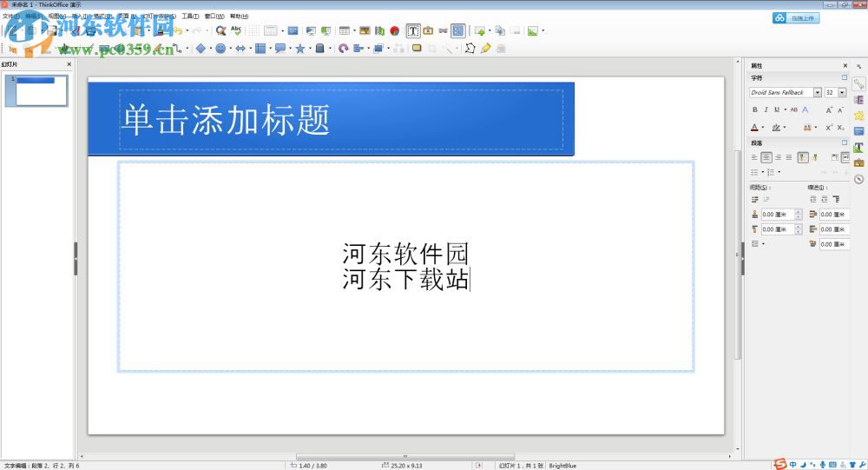Insert a hyperlink with chain icon
This screenshot has height=470, width=868.
[443, 31]
